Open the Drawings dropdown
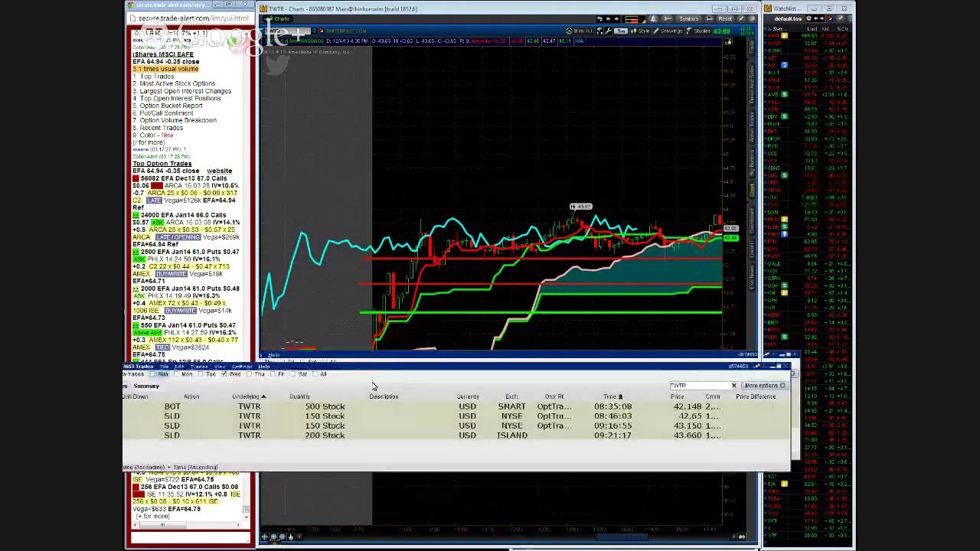 coord(668,31)
